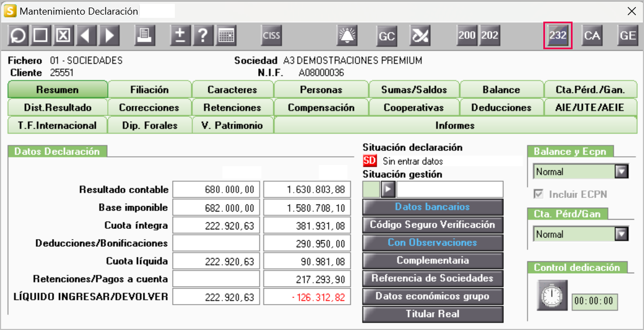
Task: Open the Dist.Resultado tab
Action: 57,108
